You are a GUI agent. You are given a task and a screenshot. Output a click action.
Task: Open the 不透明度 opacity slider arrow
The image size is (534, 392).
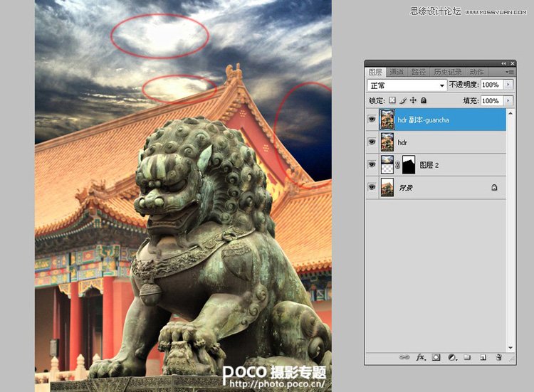tap(508, 85)
